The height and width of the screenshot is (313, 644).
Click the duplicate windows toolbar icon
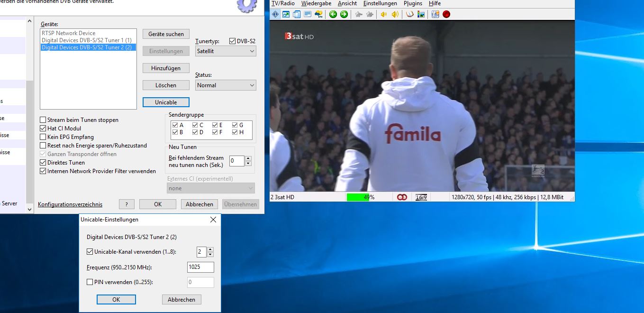(297, 14)
